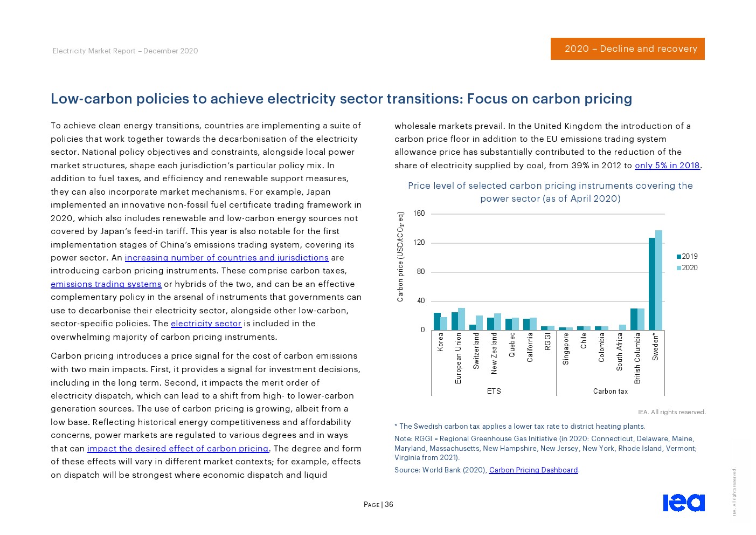Open the 'emissions trading systems' link
This screenshot has width=756, height=535.
point(106,284)
